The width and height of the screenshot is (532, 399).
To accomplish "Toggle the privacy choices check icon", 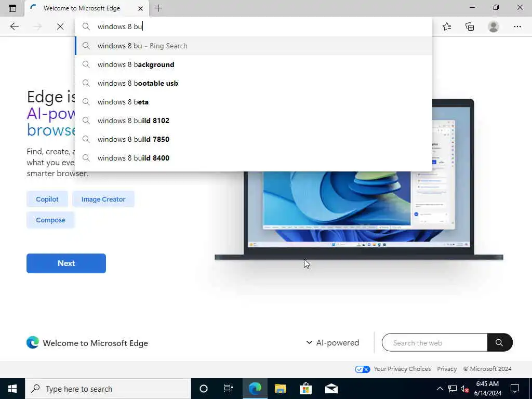I will pyautogui.click(x=362, y=369).
